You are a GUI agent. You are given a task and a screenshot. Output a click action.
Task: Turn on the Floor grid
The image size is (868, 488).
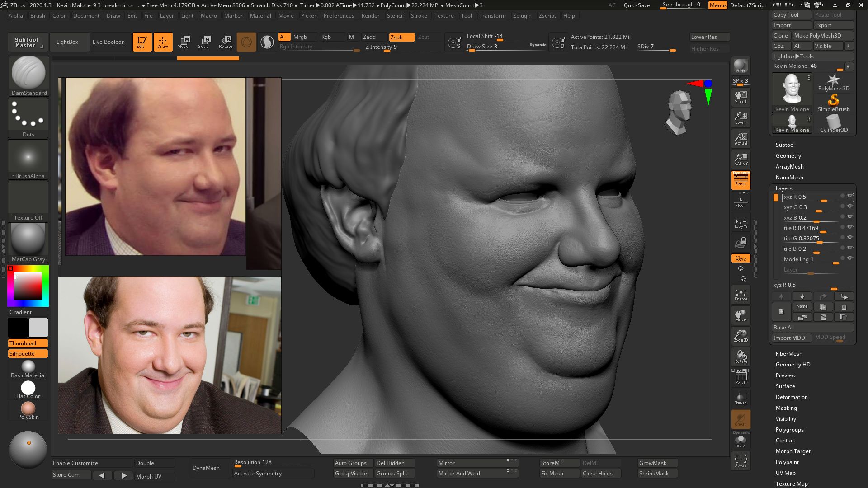point(740,202)
